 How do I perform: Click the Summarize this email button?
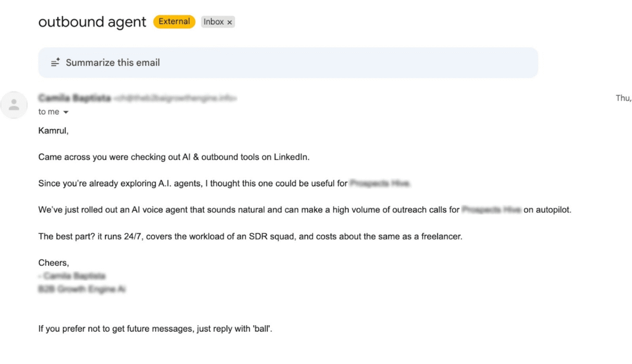tap(112, 62)
